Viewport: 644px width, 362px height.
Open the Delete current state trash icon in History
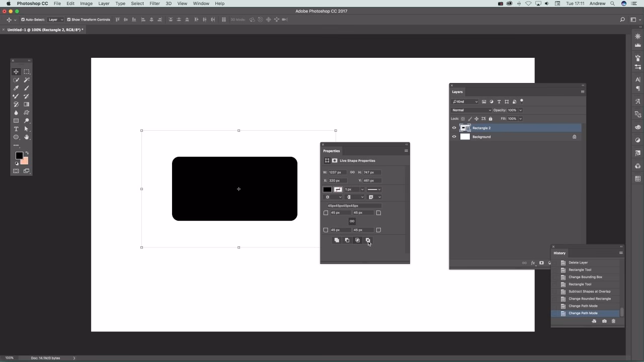point(613,321)
